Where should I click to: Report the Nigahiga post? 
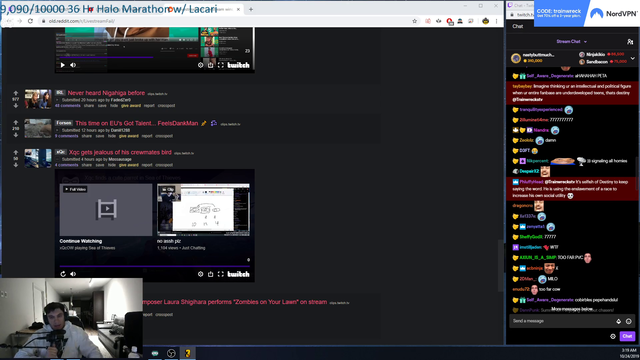(x=149, y=106)
